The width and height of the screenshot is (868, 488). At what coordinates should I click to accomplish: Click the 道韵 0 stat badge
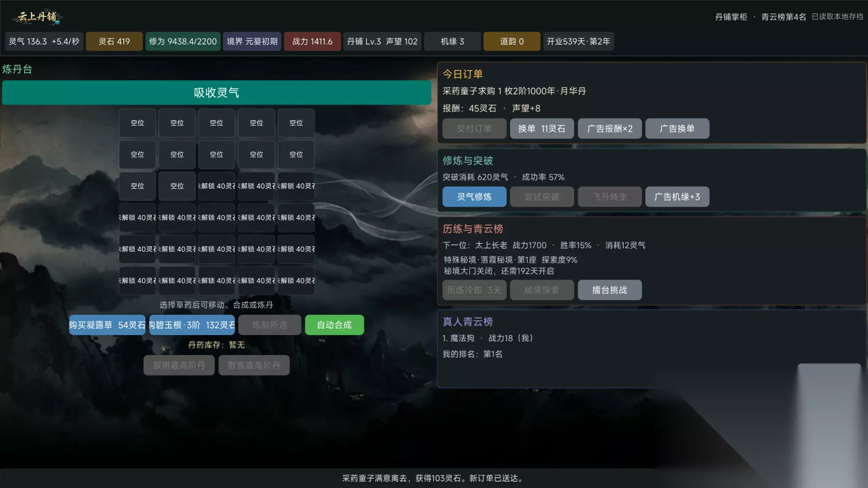(512, 42)
